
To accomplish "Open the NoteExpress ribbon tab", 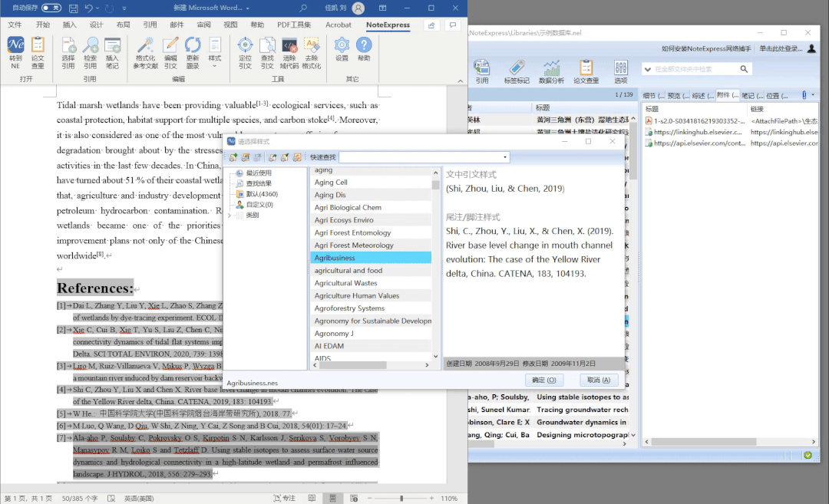I will point(388,25).
